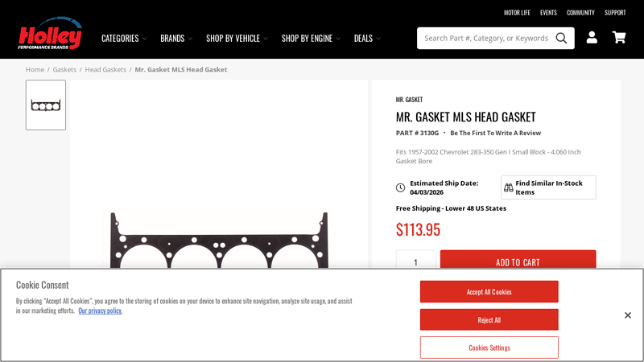Expand the Deals dropdown menu

pos(367,38)
